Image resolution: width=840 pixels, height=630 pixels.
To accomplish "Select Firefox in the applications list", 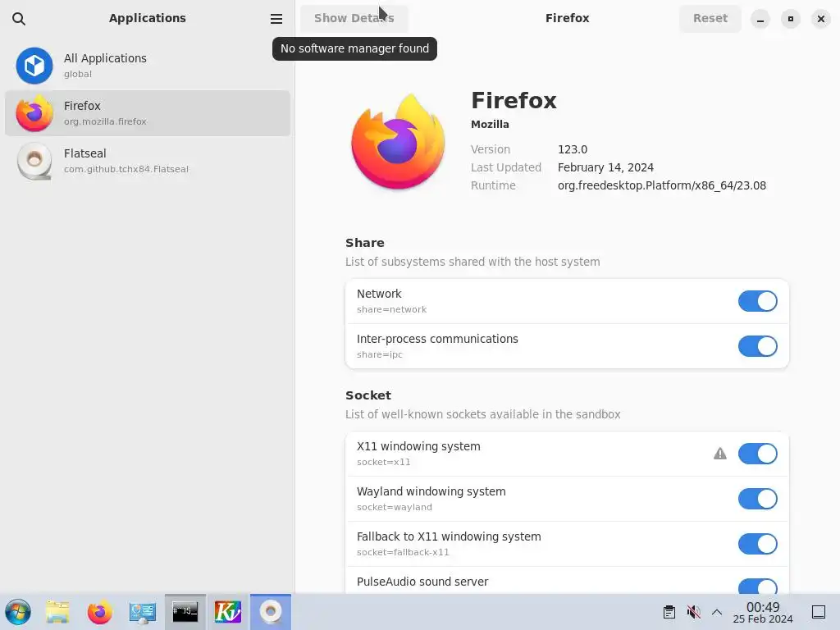I will [148, 113].
